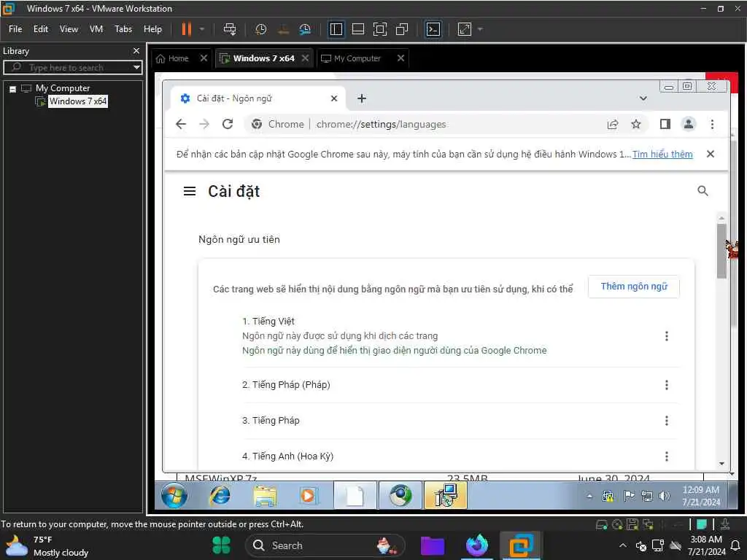Send Ctrl+Alt+Del to the virtual machine
This screenshot has height=560, width=747.
pyautogui.click(x=230, y=29)
